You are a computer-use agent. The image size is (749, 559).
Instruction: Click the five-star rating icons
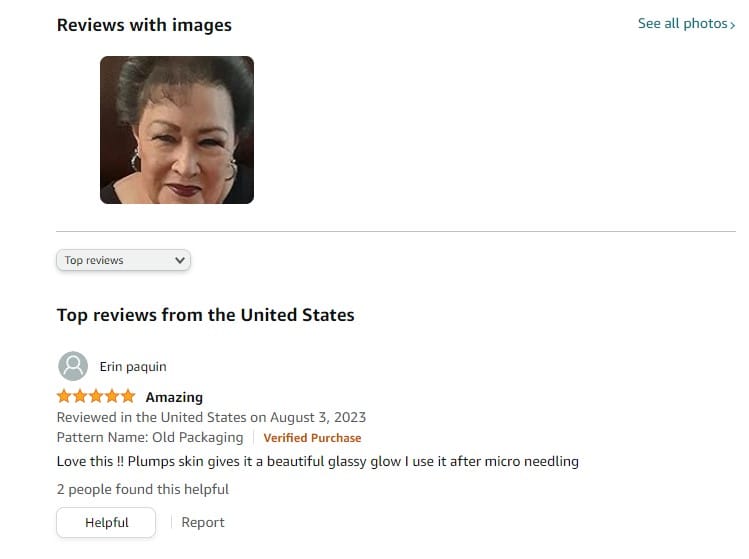pos(96,396)
